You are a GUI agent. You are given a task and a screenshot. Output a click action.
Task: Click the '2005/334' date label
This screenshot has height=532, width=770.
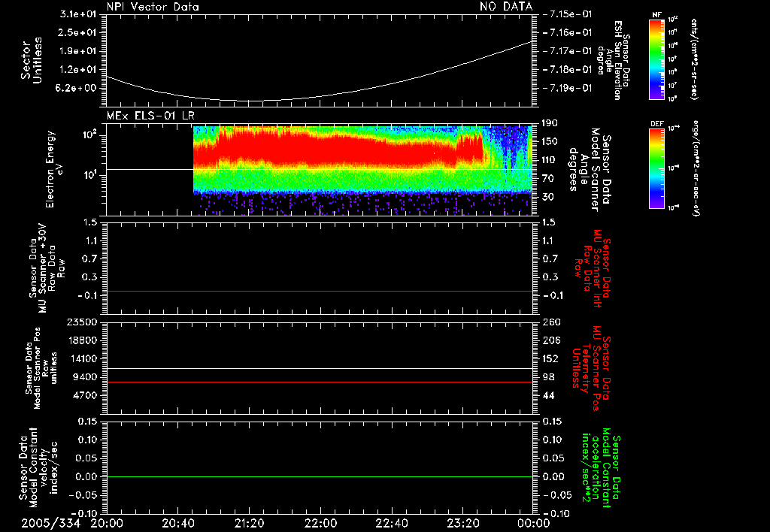coord(51,523)
